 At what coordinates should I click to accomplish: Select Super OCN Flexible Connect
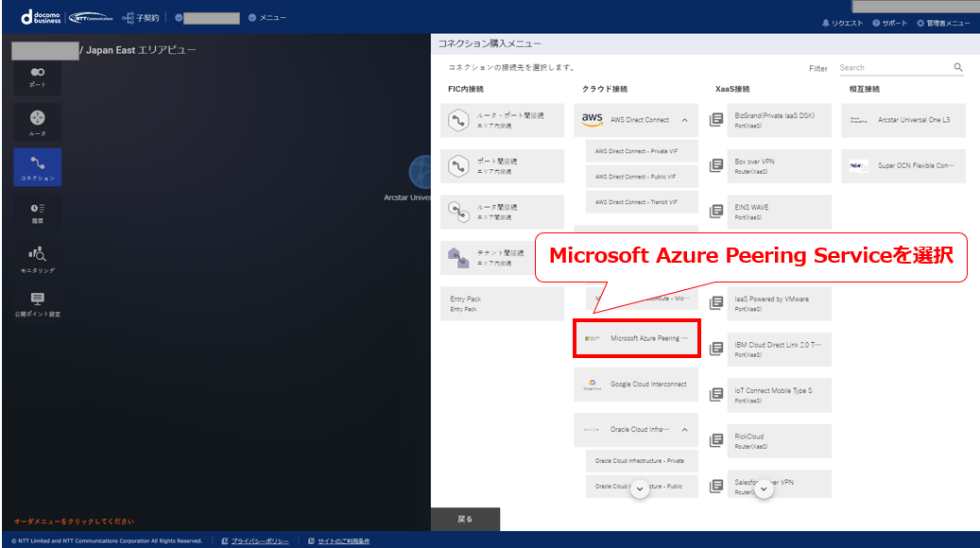(903, 165)
